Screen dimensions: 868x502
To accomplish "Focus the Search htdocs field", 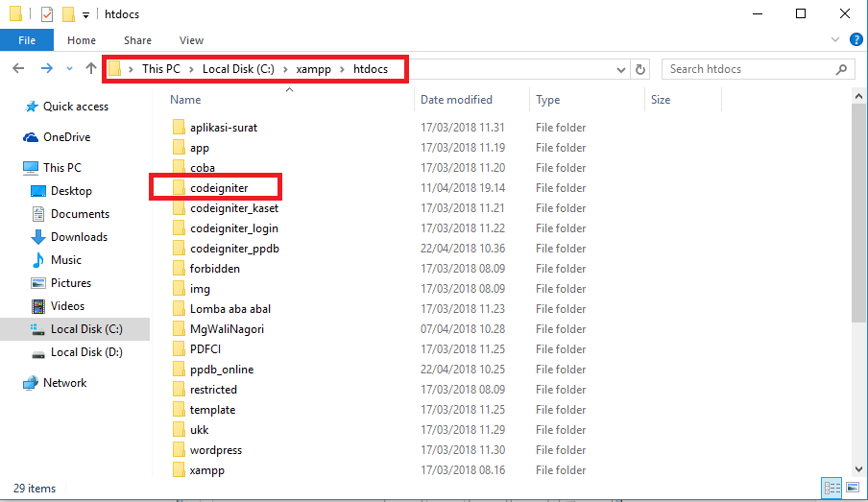I will (x=759, y=69).
